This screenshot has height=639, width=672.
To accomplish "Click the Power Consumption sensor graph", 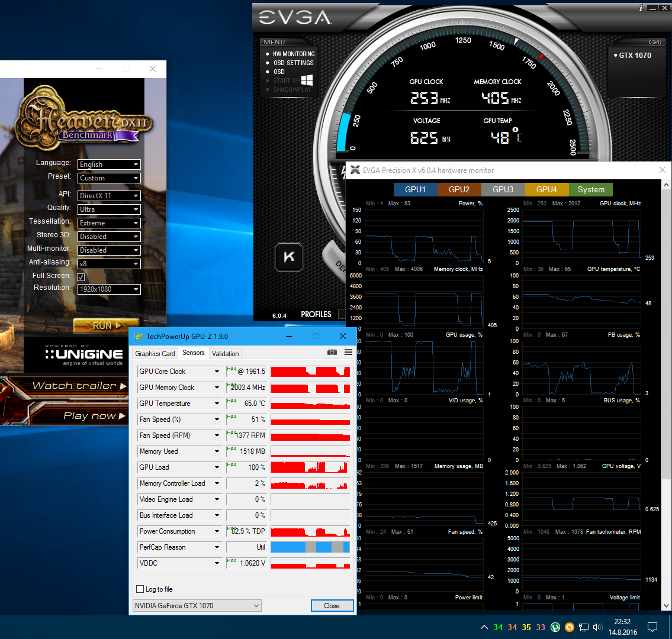I will [310, 531].
